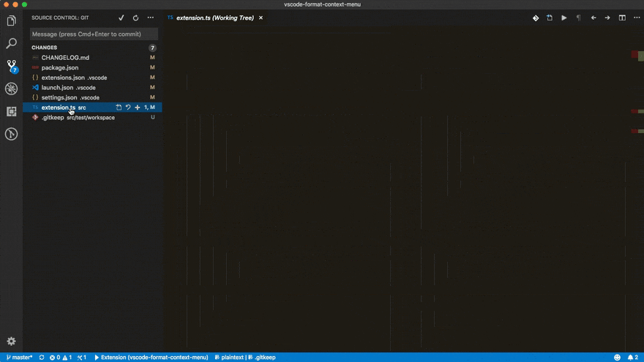The image size is (644, 362).
Task: Click synchronize changes icon in status bar
Action: click(42, 357)
